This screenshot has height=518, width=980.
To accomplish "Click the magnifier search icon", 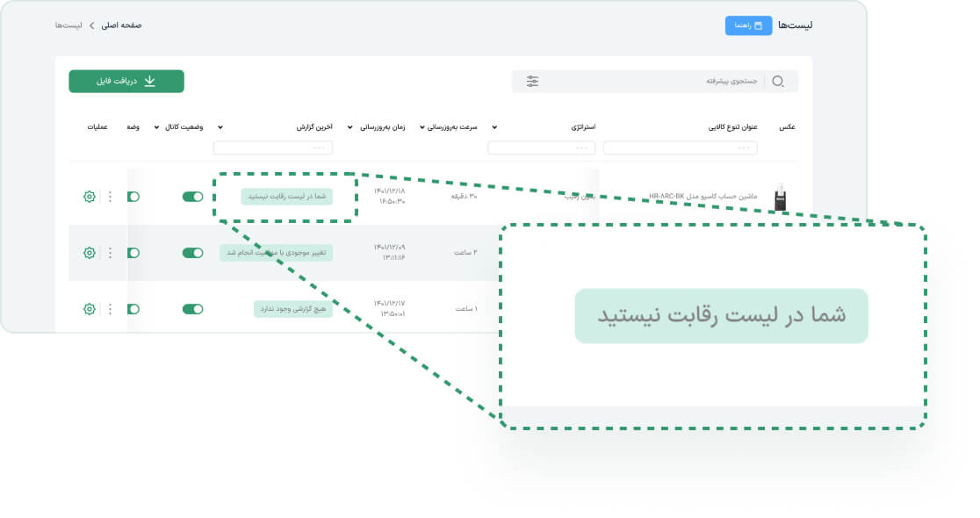I will (x=778, y=82).
